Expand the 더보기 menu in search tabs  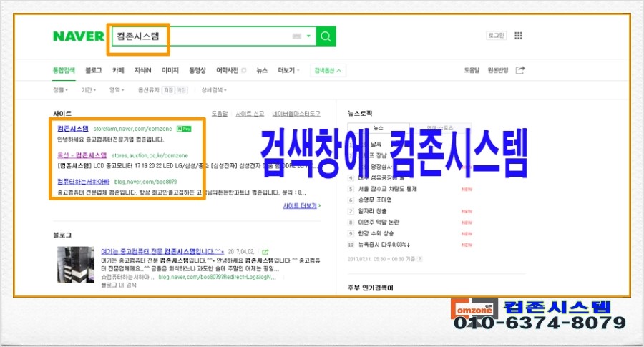(x=288, y=70)
